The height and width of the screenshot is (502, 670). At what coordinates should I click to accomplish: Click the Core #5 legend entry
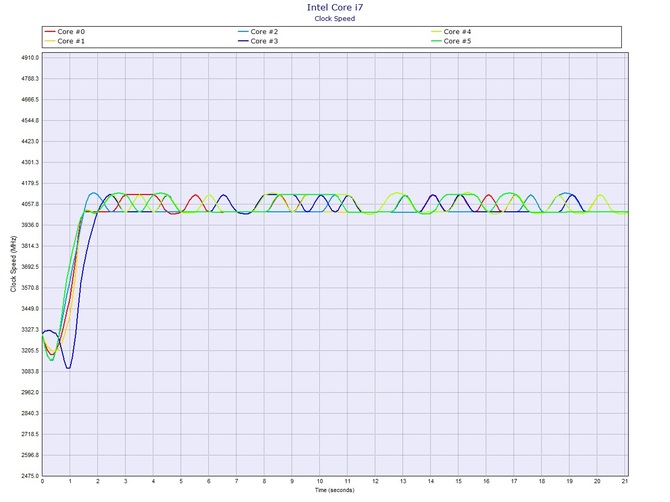[x=451, y=41]
